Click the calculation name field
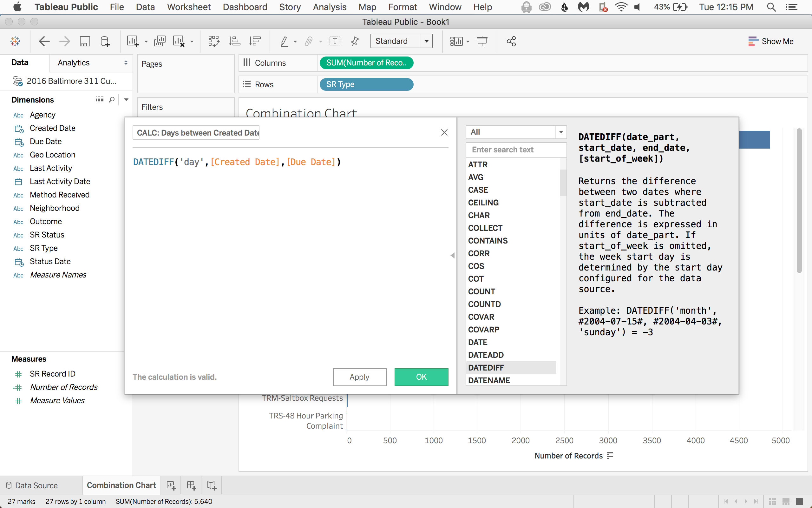The image size is (812, 508). coord(196,132)
